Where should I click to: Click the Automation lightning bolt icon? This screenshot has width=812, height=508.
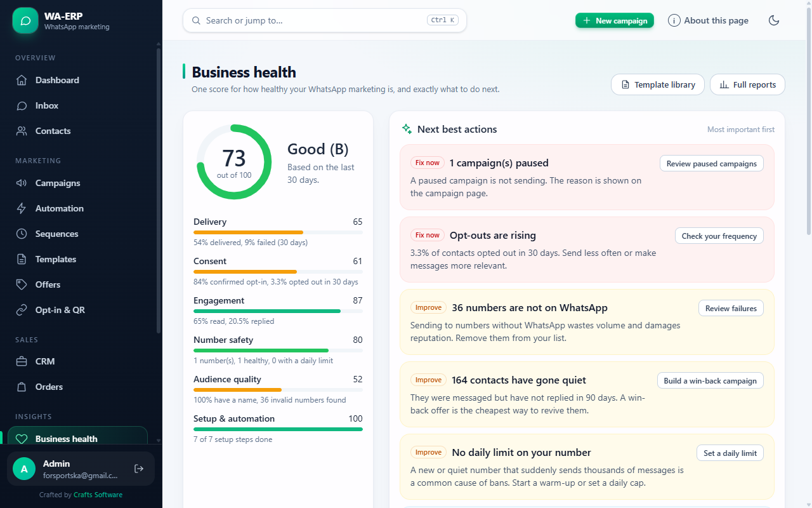(x=22, y=208)
